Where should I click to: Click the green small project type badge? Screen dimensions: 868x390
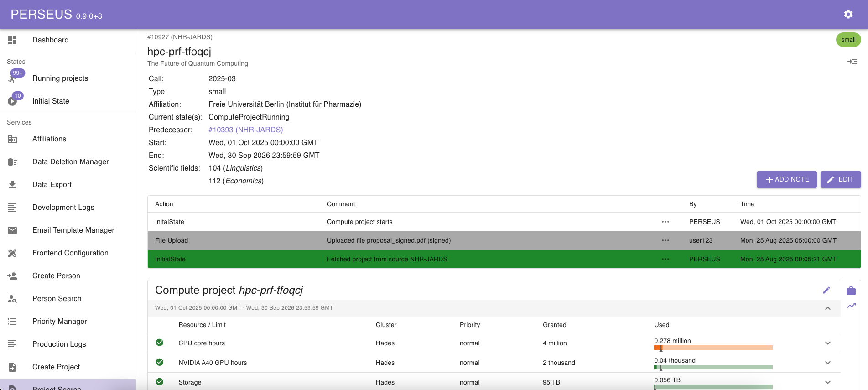coord(848,40)
